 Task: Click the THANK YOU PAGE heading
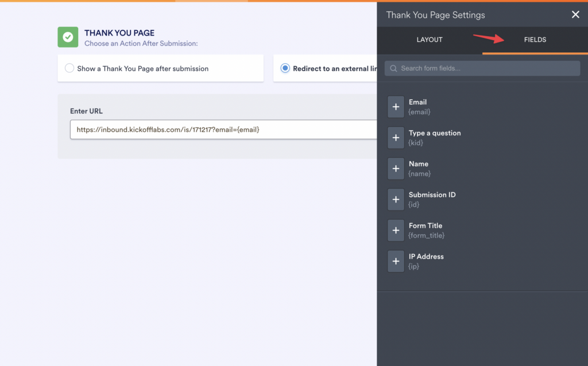[x=119, y=33]
